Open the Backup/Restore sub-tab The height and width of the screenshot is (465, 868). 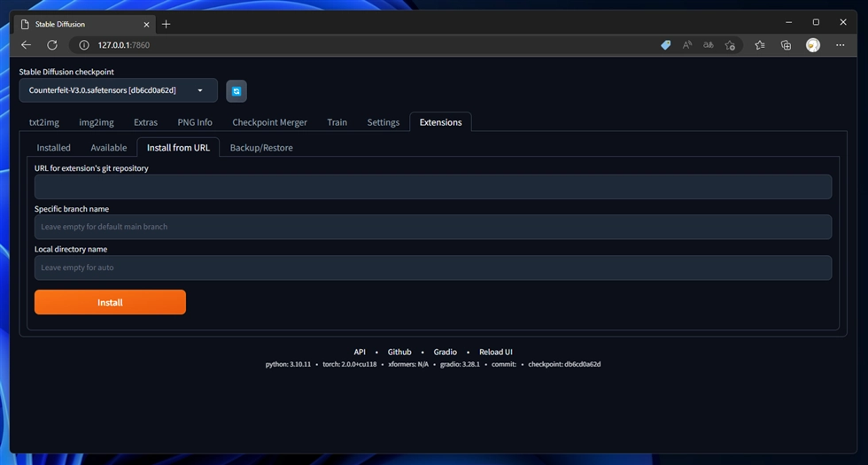tap(261, 148)
